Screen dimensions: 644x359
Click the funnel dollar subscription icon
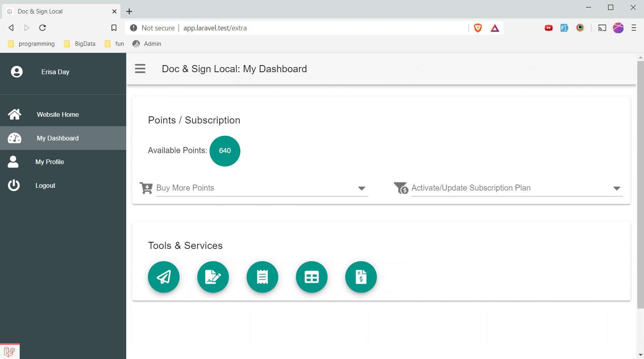401,188
